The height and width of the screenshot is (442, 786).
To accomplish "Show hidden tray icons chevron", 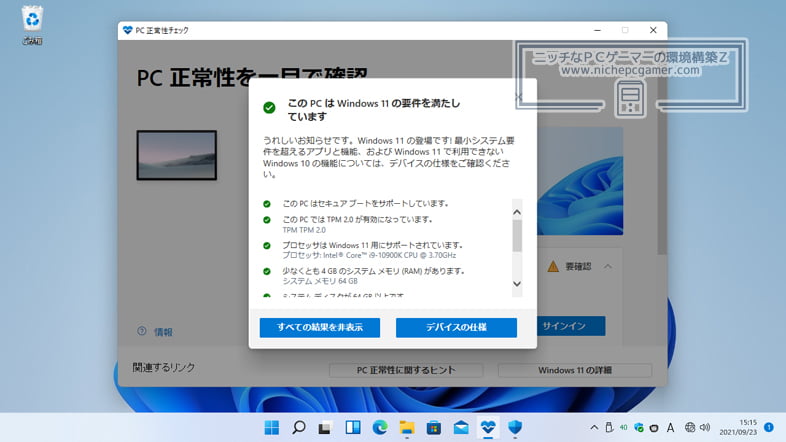I will 594,427.
